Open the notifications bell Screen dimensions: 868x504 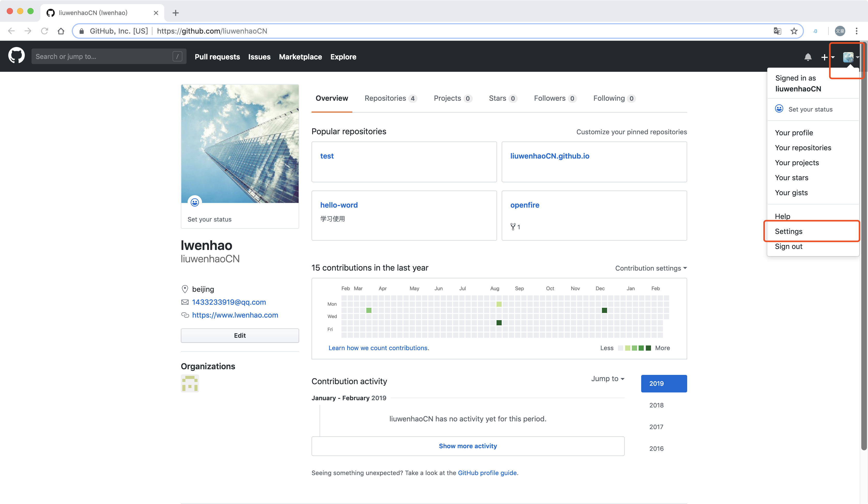coord(808,57)
